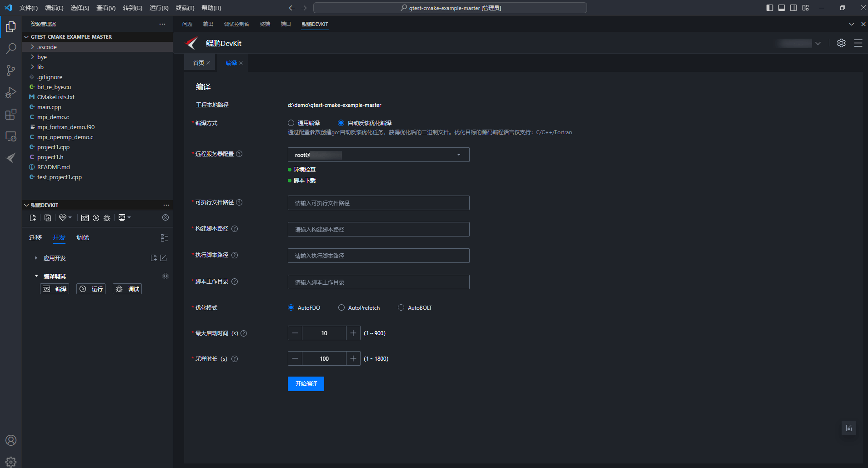Click the 可执行文件路径 input field
This screenshot has height=468, width=868.
point(378,203)
